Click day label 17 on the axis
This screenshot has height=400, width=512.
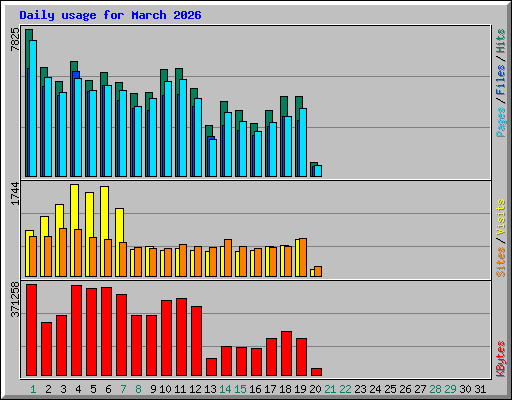270,389
